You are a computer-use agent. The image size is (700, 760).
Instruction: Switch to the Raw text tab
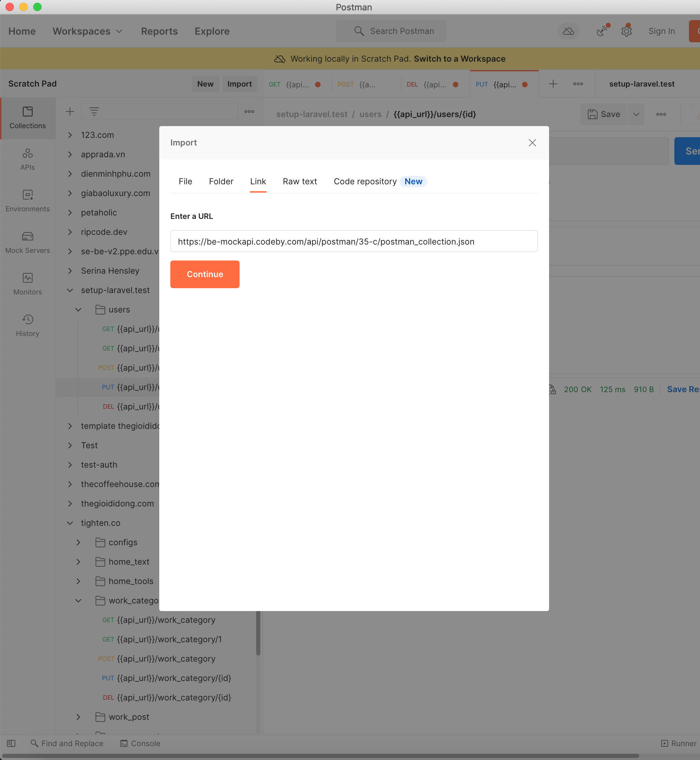[x=299, y=182]
